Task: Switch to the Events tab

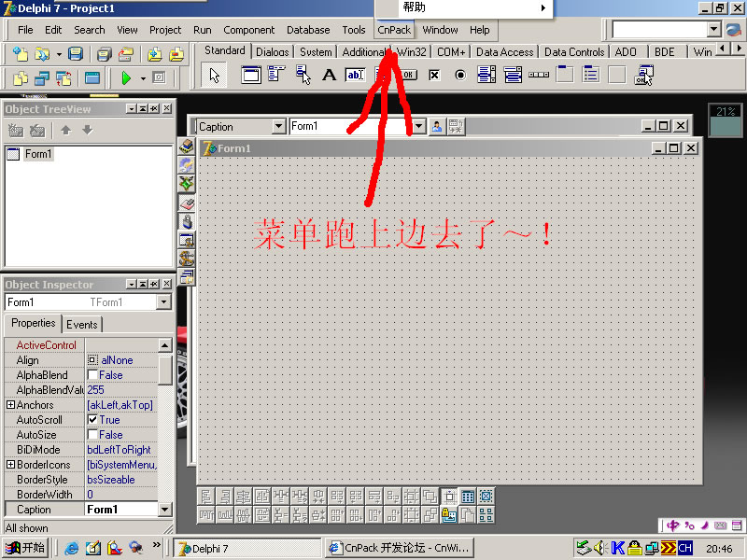Action: click(x=82, y=324)
